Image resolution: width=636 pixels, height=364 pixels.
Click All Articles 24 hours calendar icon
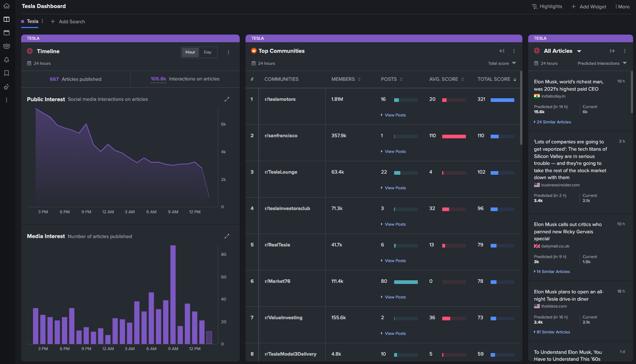click(536, 63)
